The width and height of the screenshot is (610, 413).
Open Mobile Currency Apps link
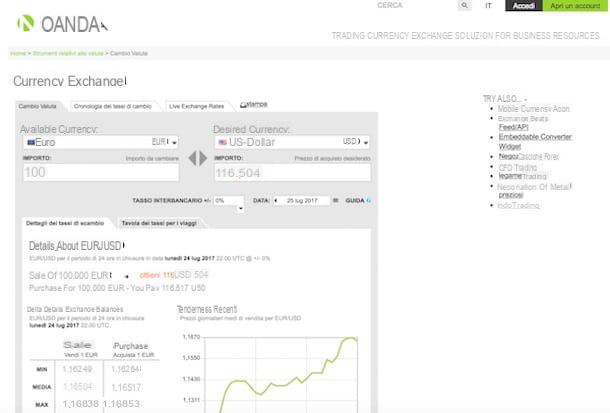click(x=534, y=109)
